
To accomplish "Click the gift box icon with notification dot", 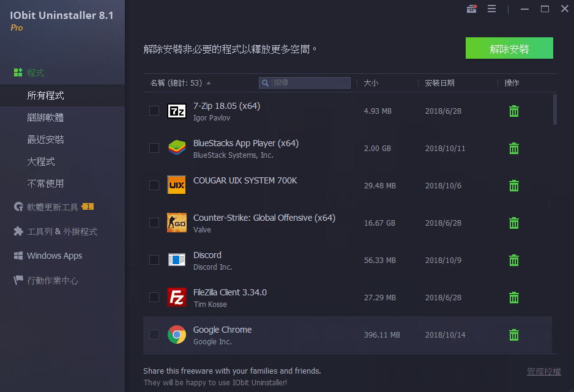I will (471, 10).
